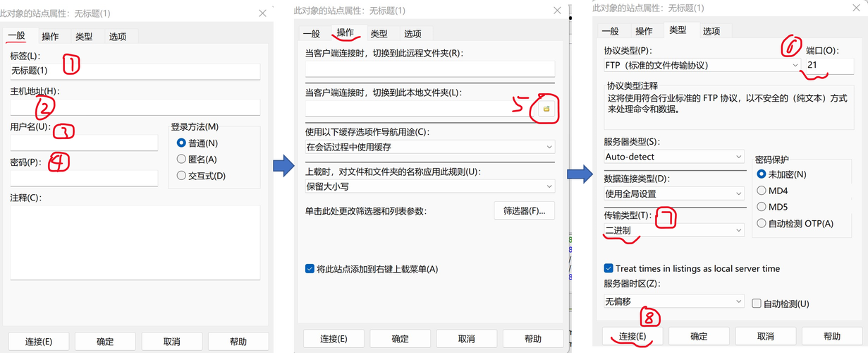Screen dimensions: 868x353
Task: Enable 自动检测(U) timezone checkbox
Action: [x=757, y=304]
